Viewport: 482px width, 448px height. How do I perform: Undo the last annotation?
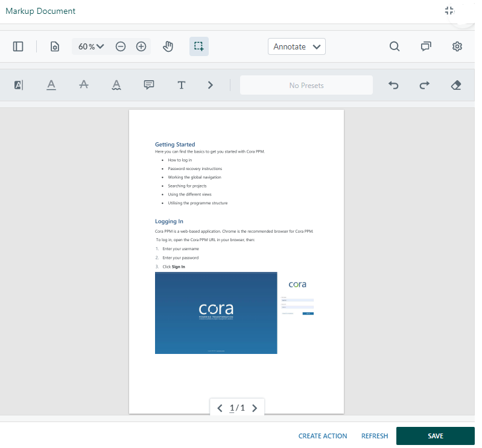coord(393,85)
